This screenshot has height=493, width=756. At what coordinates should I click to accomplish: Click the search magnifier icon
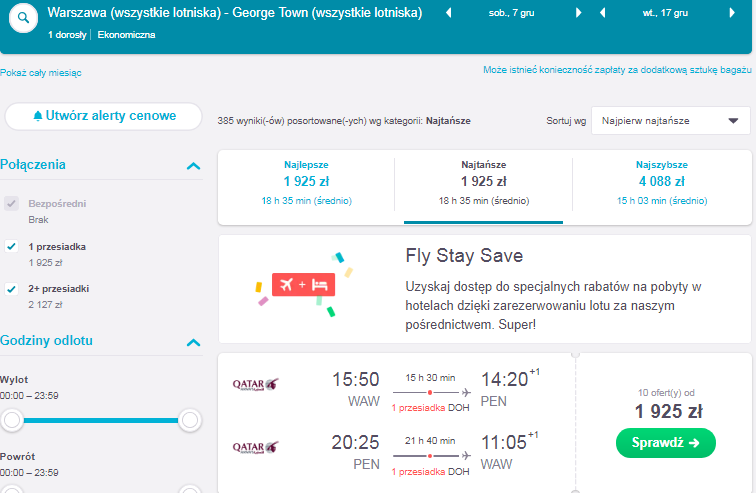(x=23, y=18)
